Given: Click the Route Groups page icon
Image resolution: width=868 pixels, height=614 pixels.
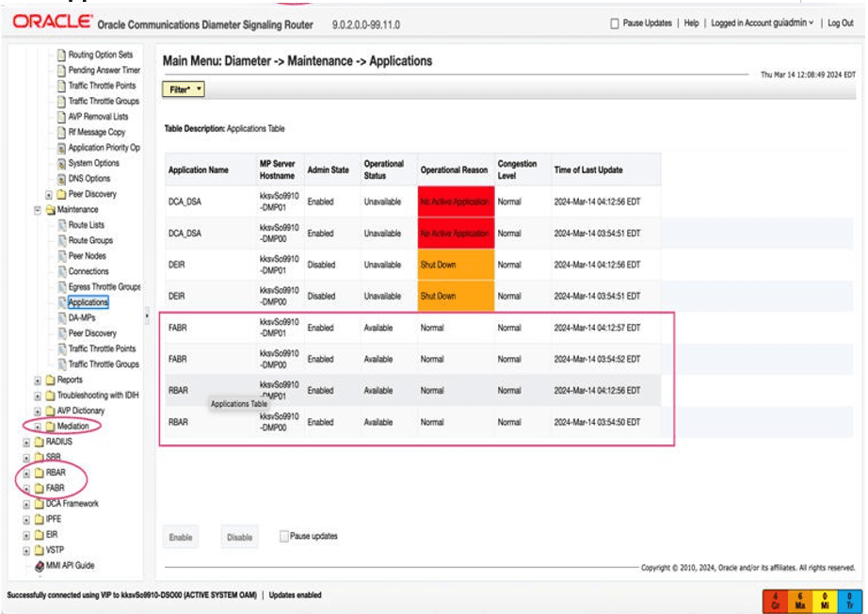Looking at the screenshot, I should pyautogui.click(x=62, y=241).
